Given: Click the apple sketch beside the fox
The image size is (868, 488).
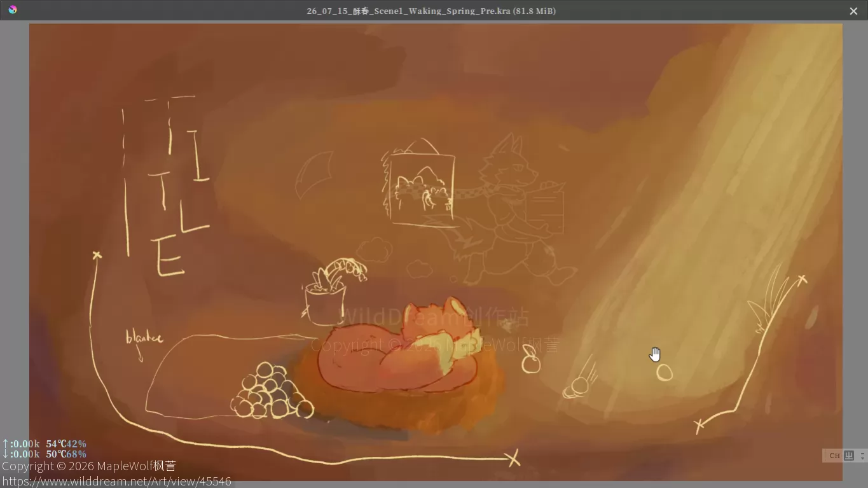Looking at the screenshot, I should pyautogui.click(x=531, y=359).
